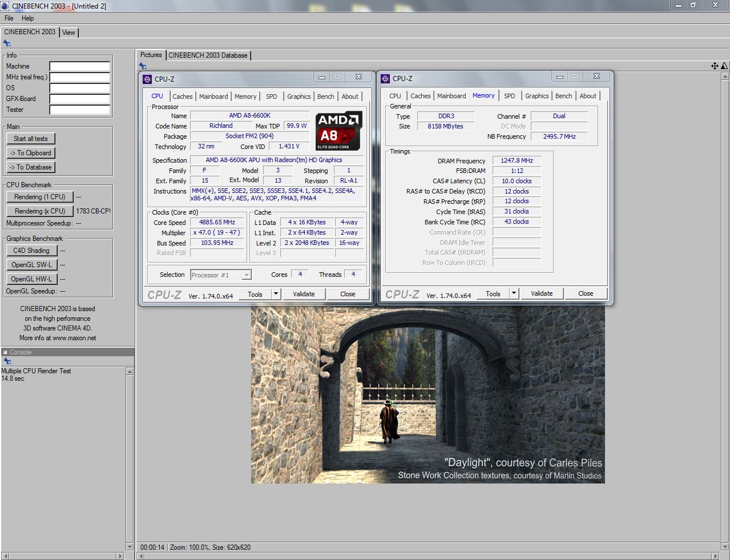The height and width of the screenshot is (560, 730).
Task: Open the CINEBENCH 2003 Database tab
Action: click(x=208, y=55)
